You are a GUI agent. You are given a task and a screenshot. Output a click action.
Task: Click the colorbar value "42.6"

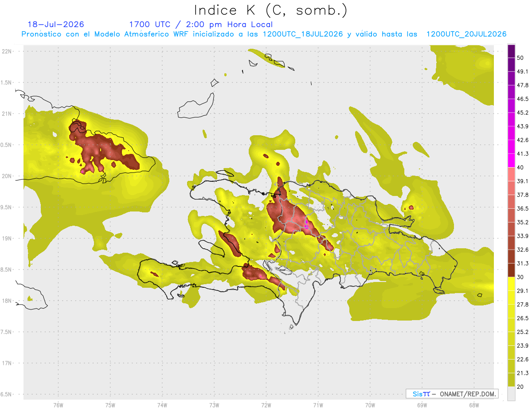pos(523,140)
